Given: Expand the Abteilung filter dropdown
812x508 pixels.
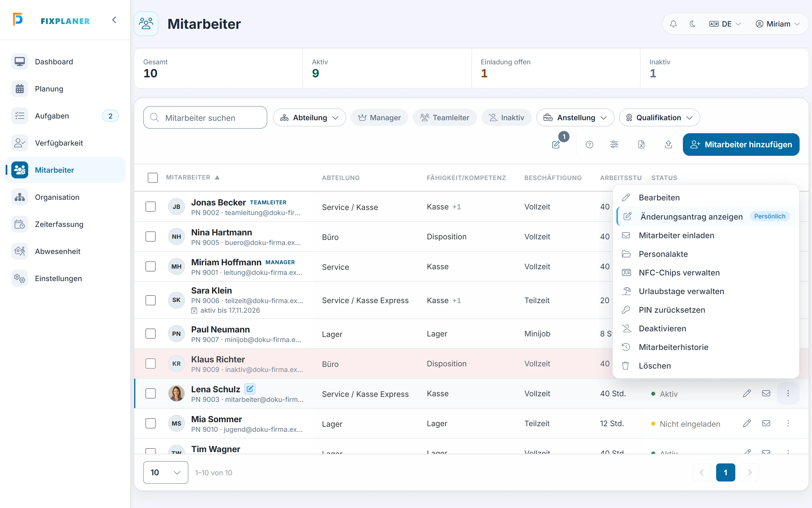Looking at the screenshot, I should (309, 118).
